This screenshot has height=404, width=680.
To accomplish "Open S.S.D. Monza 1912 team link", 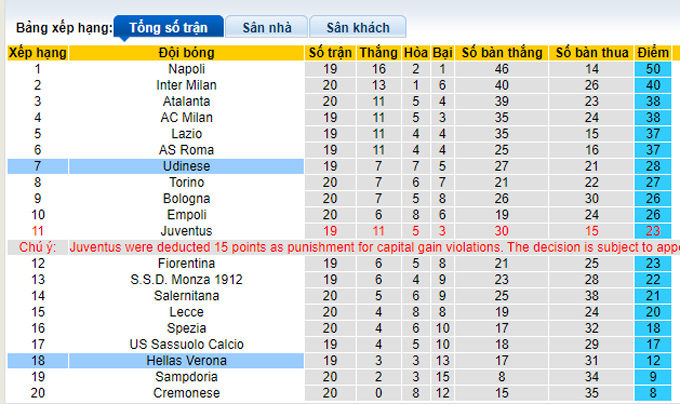I will [x=187, y=279].
